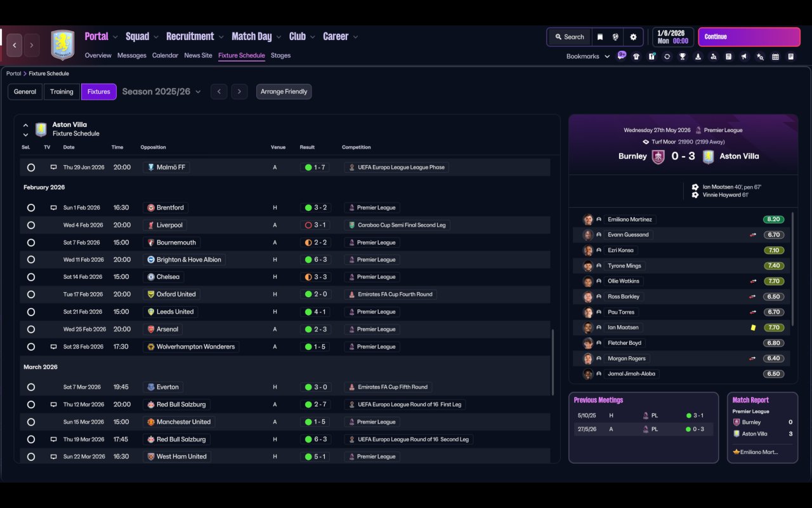812x508 pixels.
Task: Open the Stages sub-tab
Action: pos(280,55)
